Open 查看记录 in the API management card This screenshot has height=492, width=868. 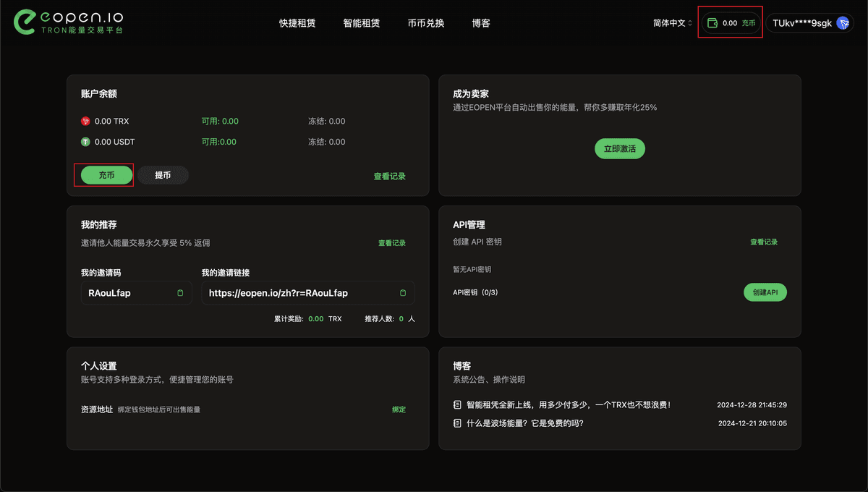(x=765, y=242)
